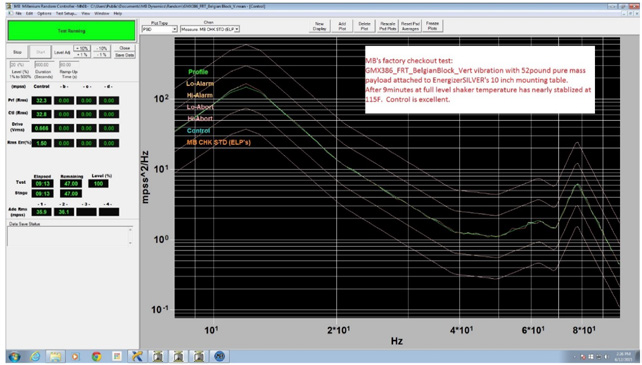Click the application icon in title bar

(x=10, y=6)
